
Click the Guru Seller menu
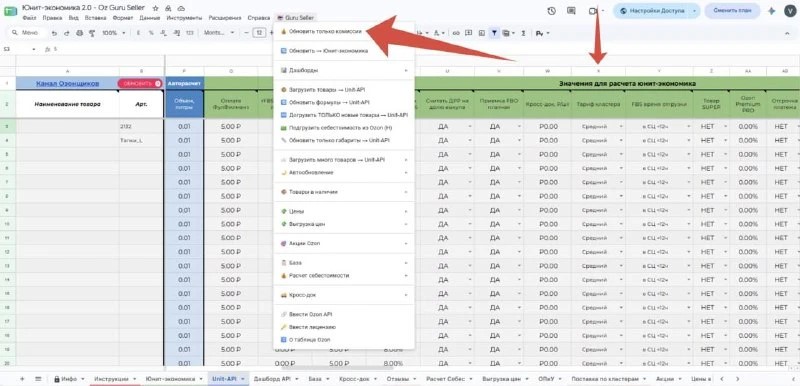point(295,17)
